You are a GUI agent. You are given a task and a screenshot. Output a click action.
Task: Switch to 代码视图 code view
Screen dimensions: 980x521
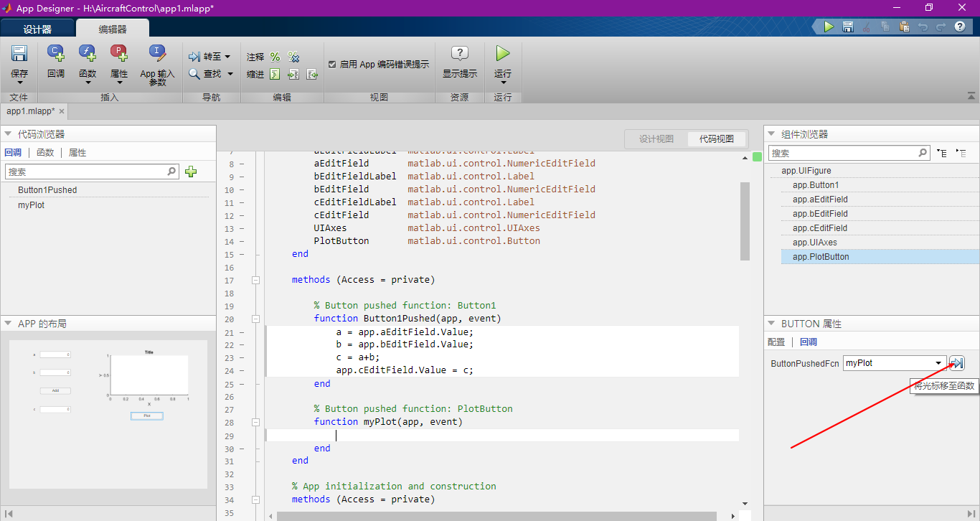click(717, 139)
